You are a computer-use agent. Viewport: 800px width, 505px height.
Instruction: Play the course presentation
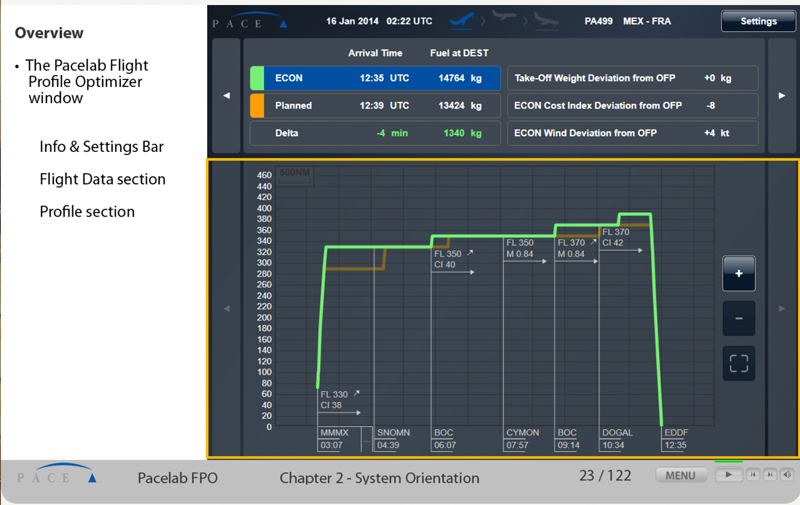(729, 475)
